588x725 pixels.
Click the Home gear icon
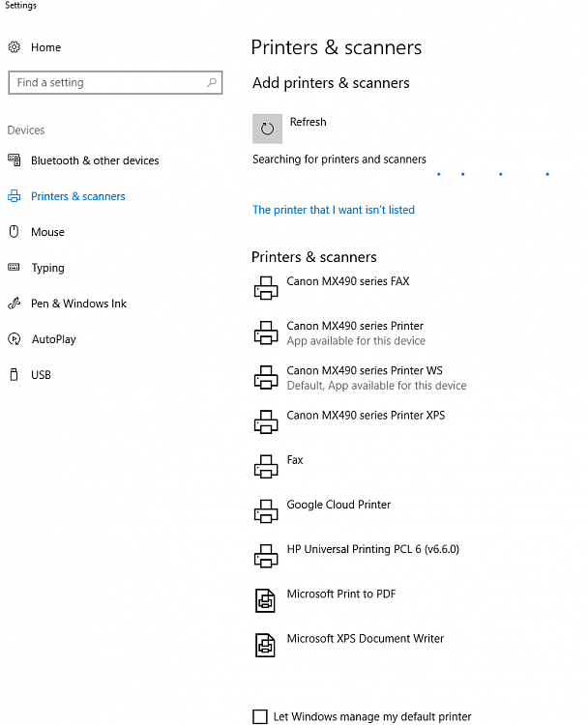point(15,47)
